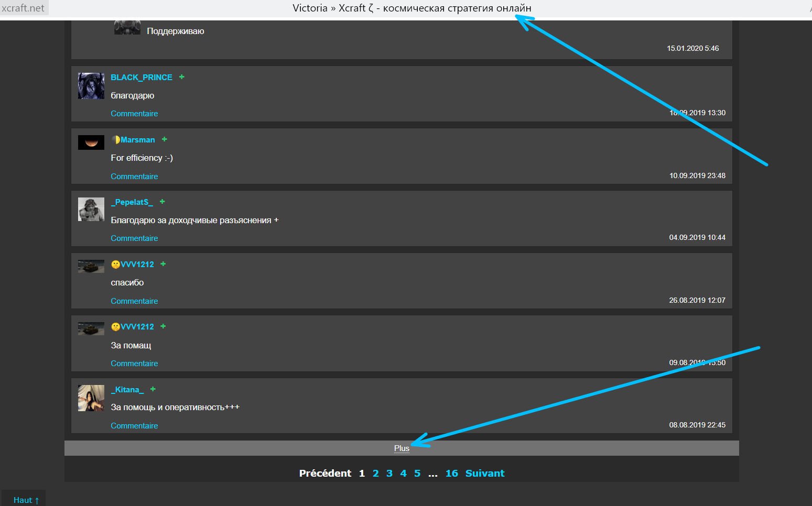Open _Kitana_ avatar image
The width and height of the screenshot is (812, 506).
click(x=91, y=398)
